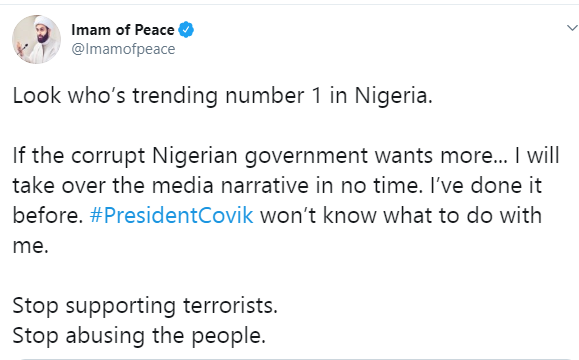Click the blue verified badge icon
This screenshot has height=360, width=579.
186,30
